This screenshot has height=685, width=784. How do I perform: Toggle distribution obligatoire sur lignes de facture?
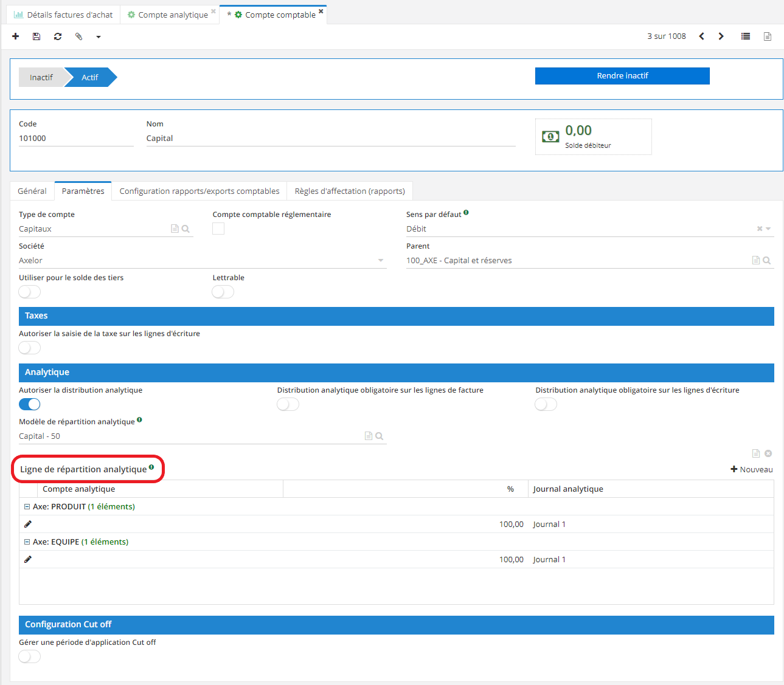pyautogui.click(x=288, y=404)
